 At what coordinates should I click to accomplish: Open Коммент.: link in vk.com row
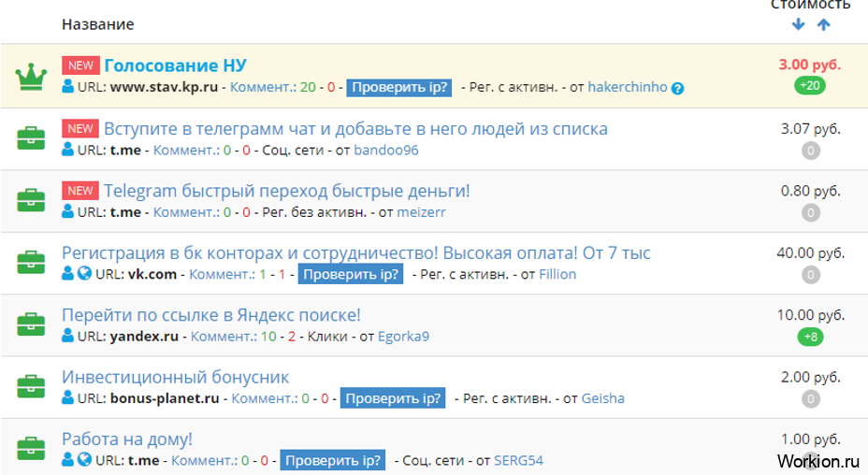pyautogui.click(x=223, y=274)
